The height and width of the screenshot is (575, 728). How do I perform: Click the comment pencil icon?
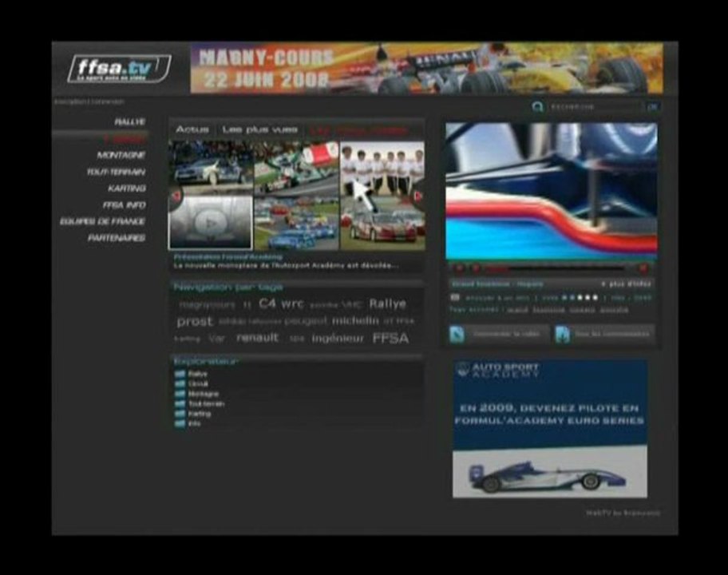(x=457, y=335)
